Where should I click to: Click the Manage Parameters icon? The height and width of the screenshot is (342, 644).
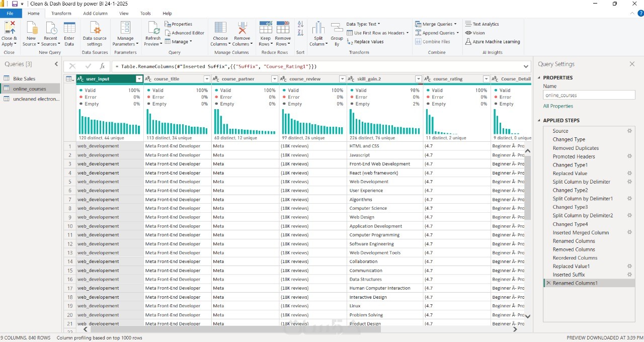tap(125, 27)
